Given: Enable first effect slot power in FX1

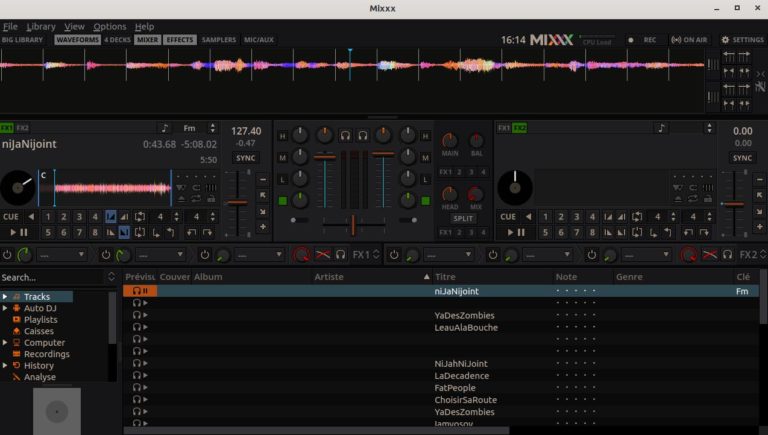Looking at the screenshot, I should pyautogui.click(x=7, y=255).
